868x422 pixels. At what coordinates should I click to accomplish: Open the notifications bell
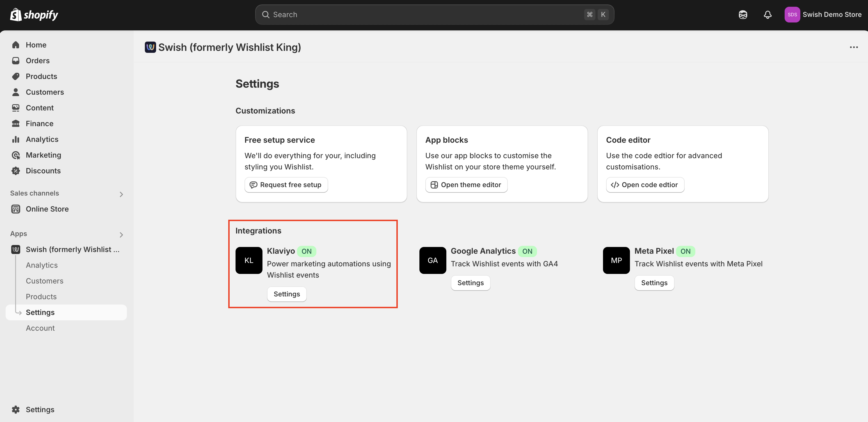(767, 15)
